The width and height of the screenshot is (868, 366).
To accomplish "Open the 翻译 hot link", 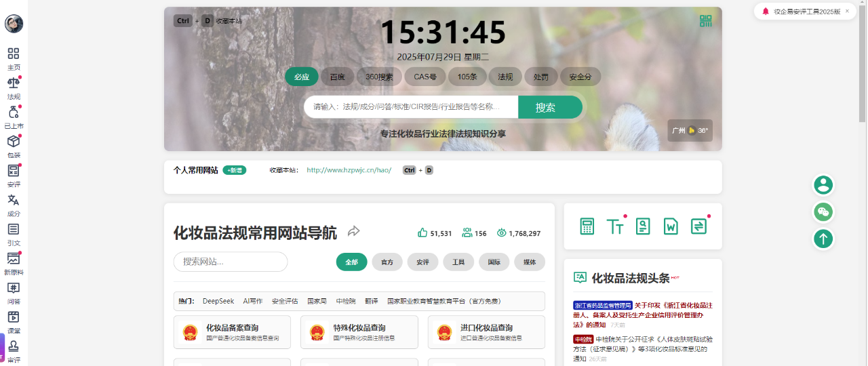I will click(371, 301).
